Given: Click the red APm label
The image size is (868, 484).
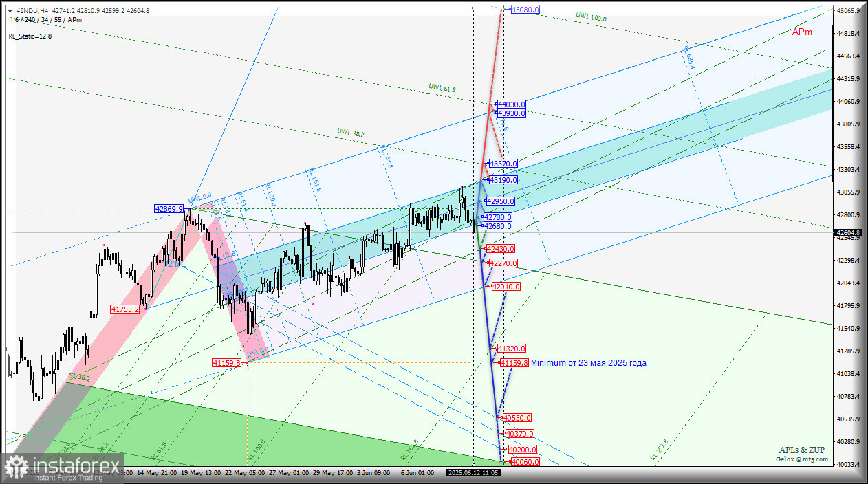Looking at the screenshot, I should pyautogui.click(x=801, y=32).
